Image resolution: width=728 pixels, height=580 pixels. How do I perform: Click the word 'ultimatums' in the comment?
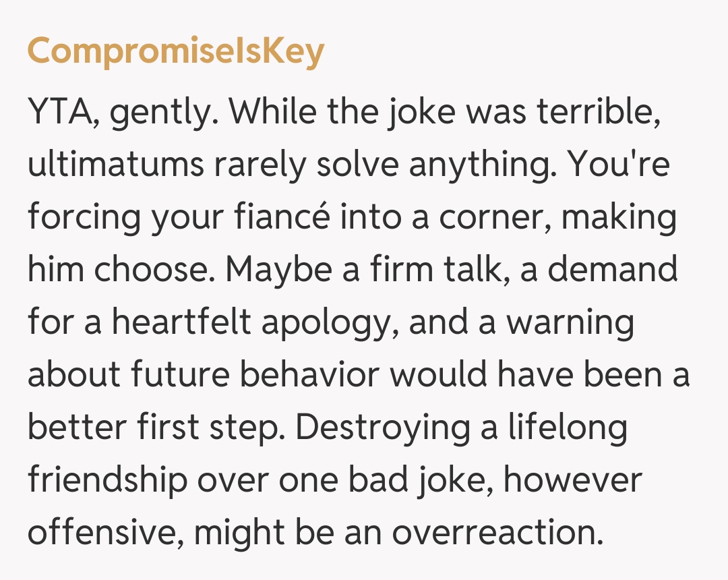115,165
